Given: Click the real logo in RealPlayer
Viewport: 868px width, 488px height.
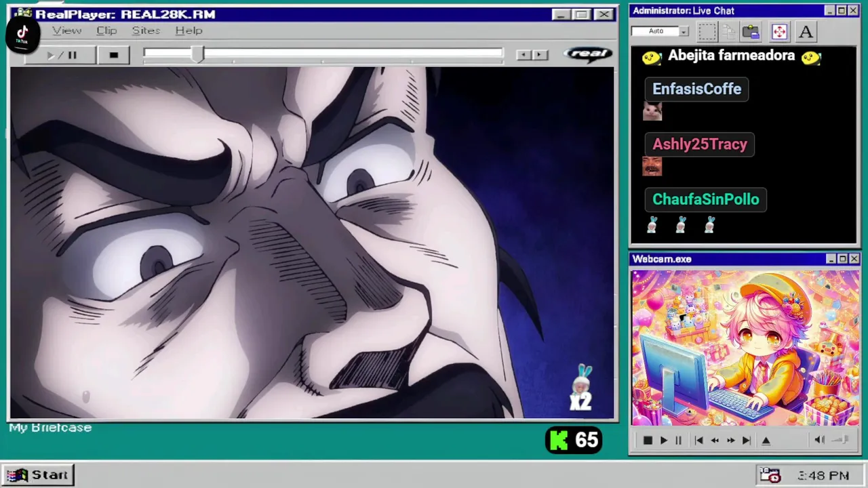Looking at the screenshot, I should 587,54.
